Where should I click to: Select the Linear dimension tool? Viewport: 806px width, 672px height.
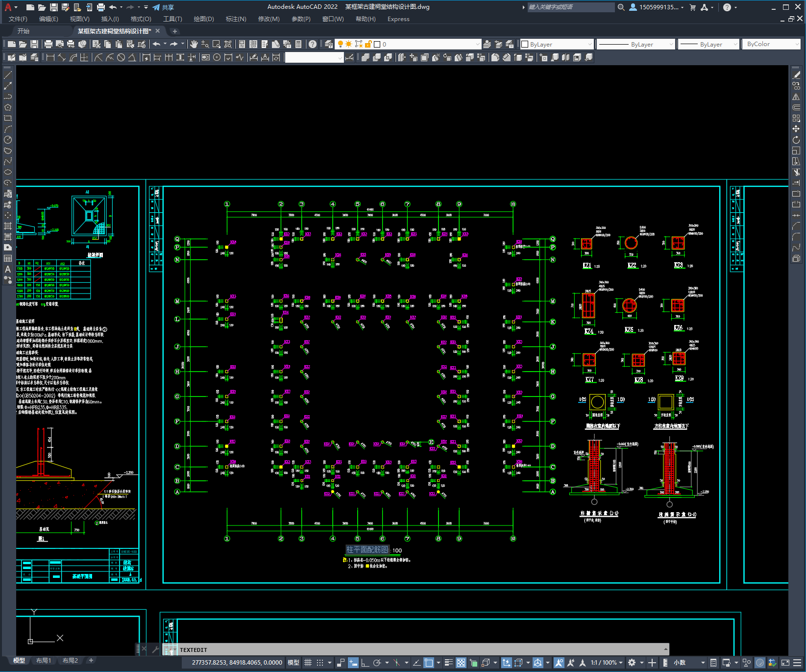pyautogui.click(x=50, y=57)
